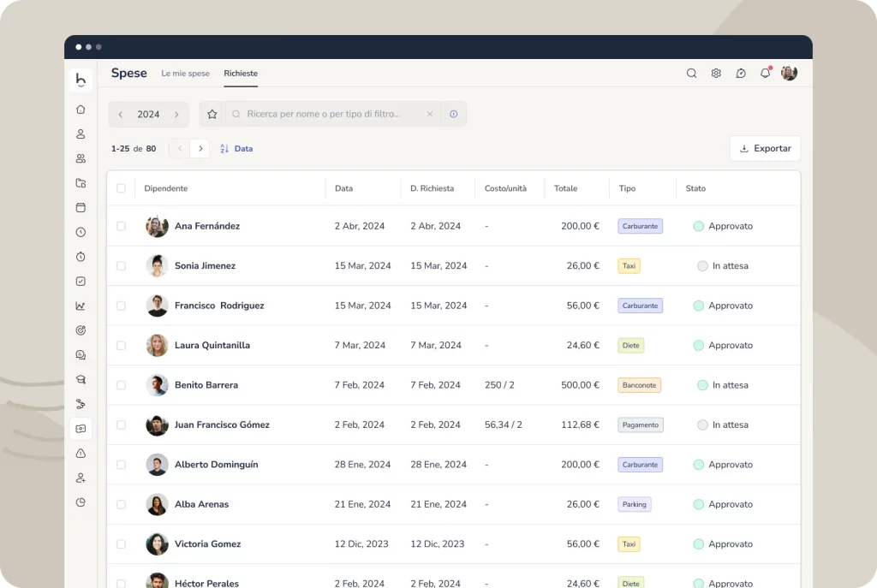The width and height of the screenshot is (877, 588).
Task: Click the search magnifier icon in the header
Action: (x=691, y=74)
